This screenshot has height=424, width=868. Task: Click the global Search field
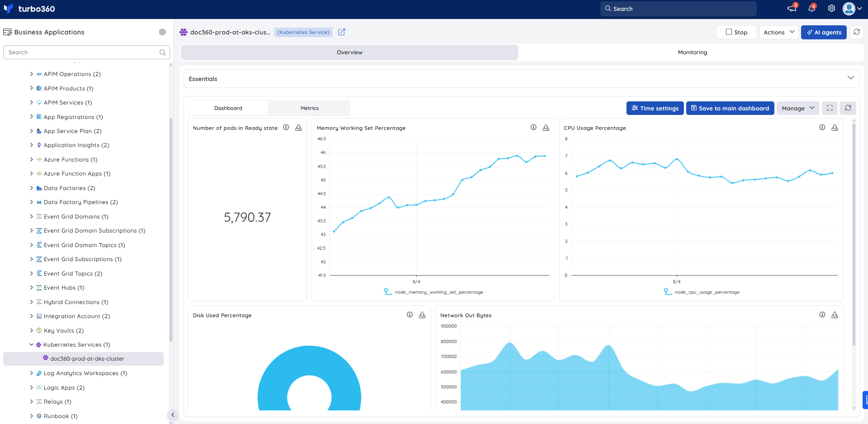click(678, 9)
